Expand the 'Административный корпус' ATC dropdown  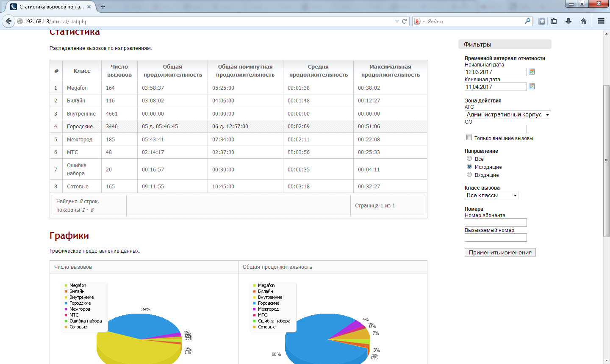[507, 115]
